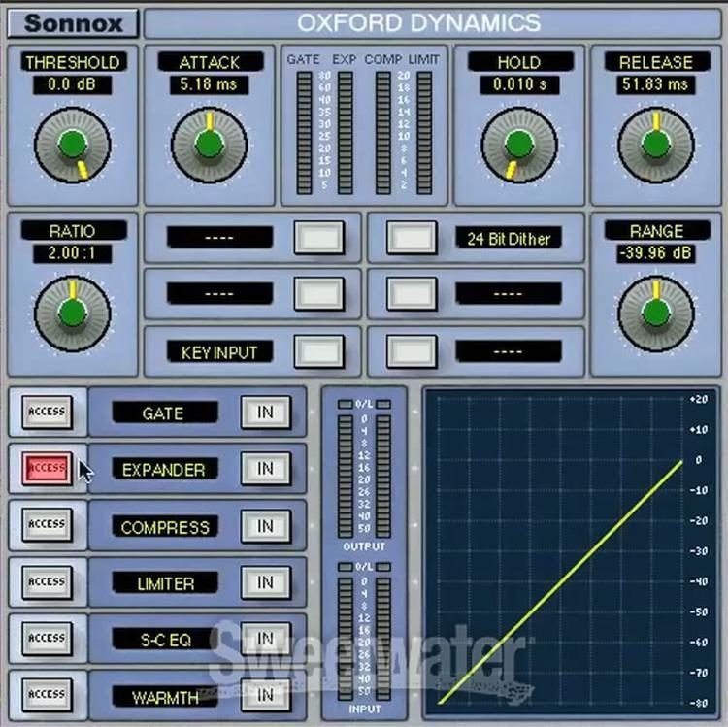Click the input right O/L indicator

[x=383, y=567]
